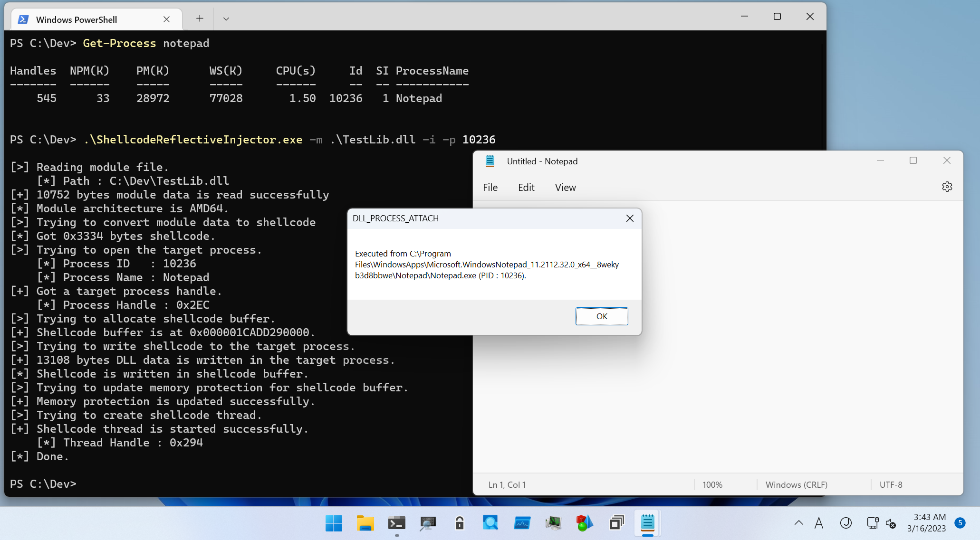This screenshot has width=980, height=540.
Task: Open the input language indicator A
Action: (819, 523)
